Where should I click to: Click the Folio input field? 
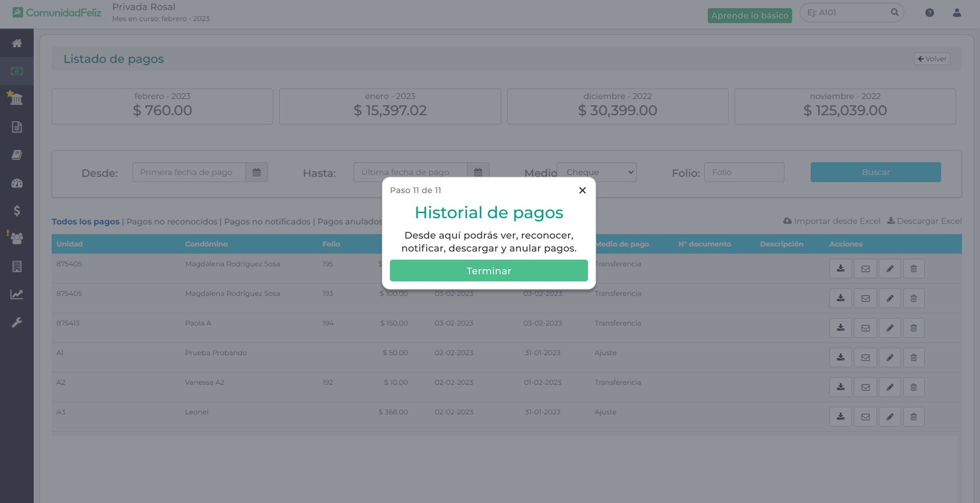744,172
